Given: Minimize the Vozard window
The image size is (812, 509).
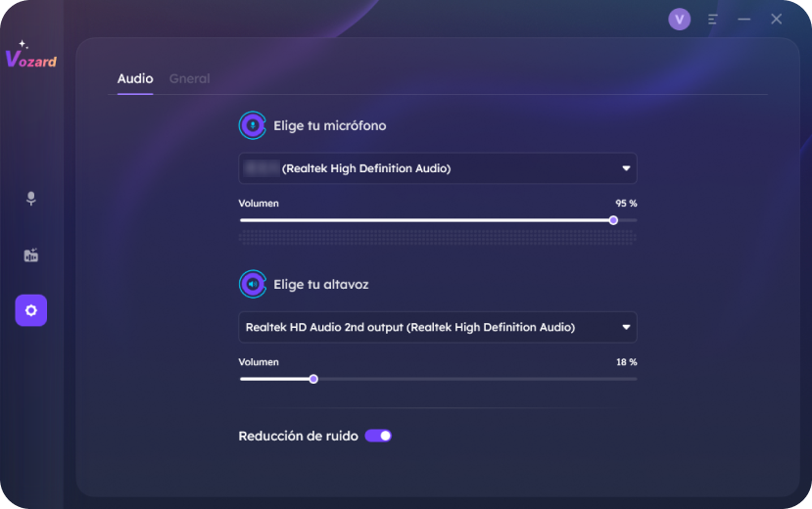Looking at the screenshot, I should [x=744, y=20].
